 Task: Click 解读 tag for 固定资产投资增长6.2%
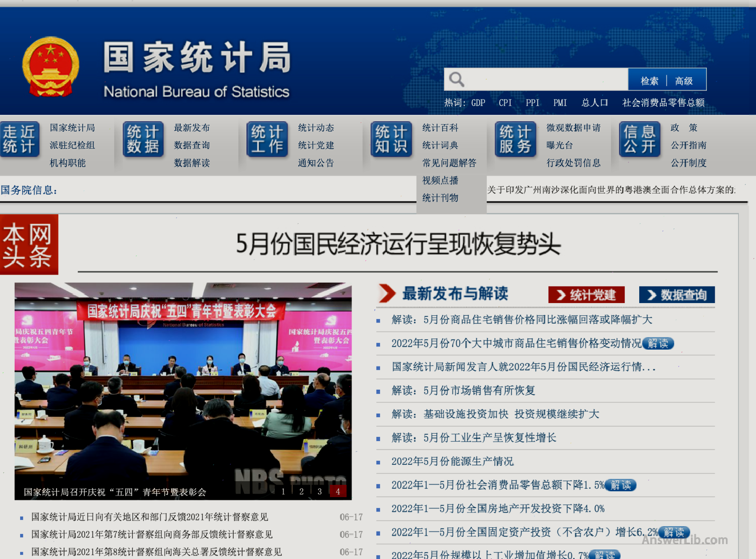674,532
